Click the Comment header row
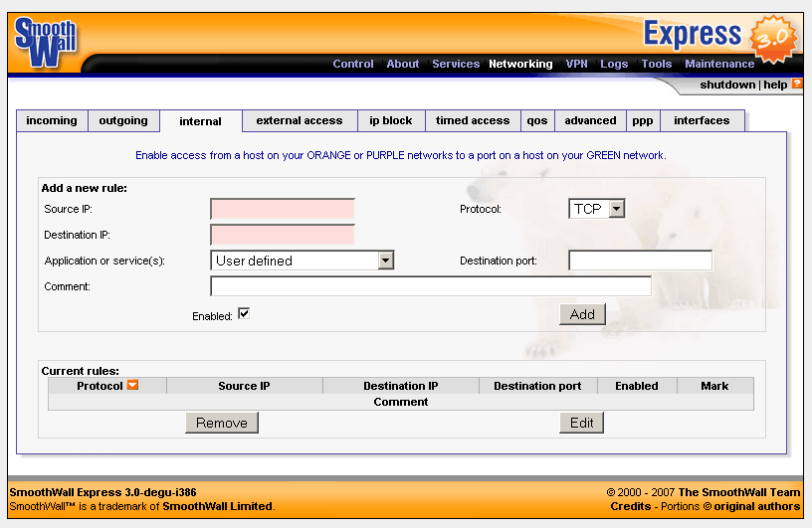This screenshot has width=812, height=528. [x=401, y=402]
